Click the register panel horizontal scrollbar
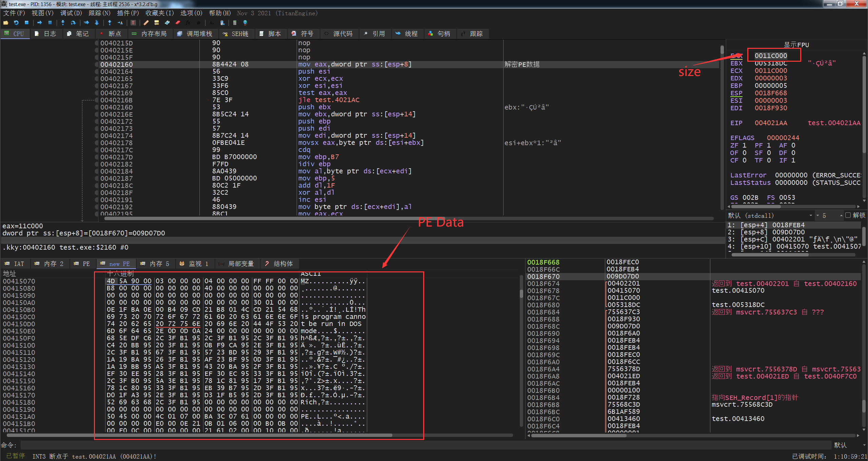This screenshot has height=461, width=868. pos(793,206)
